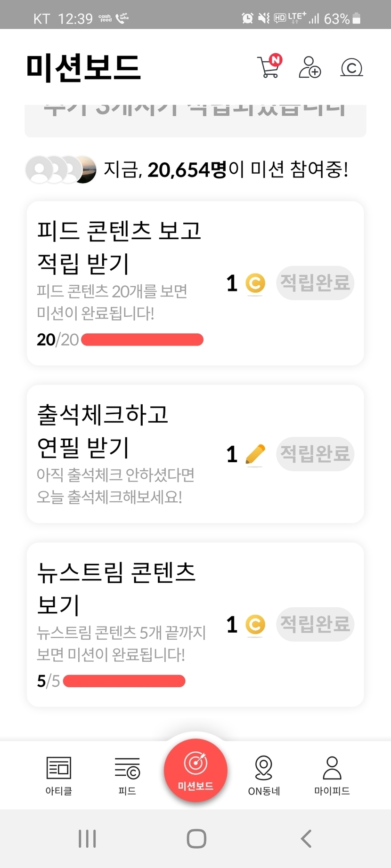Open the ON동네 tab

(x=264, y=775)
